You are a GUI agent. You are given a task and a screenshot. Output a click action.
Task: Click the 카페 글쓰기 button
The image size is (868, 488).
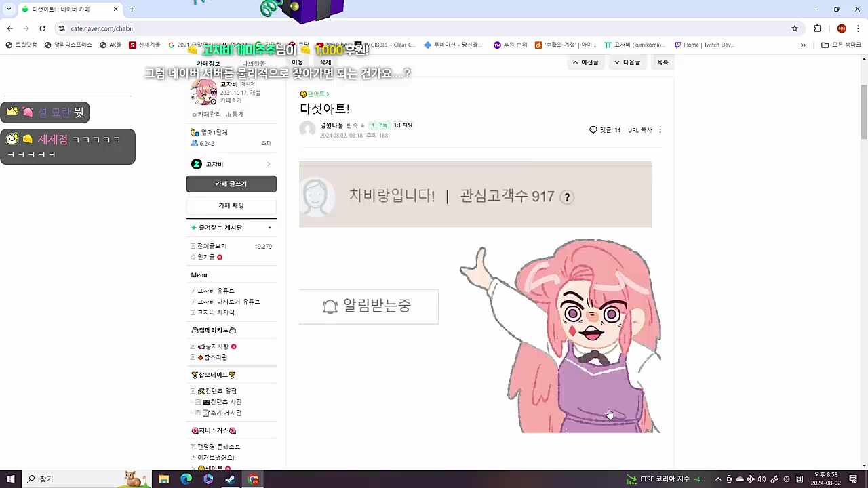231,184
